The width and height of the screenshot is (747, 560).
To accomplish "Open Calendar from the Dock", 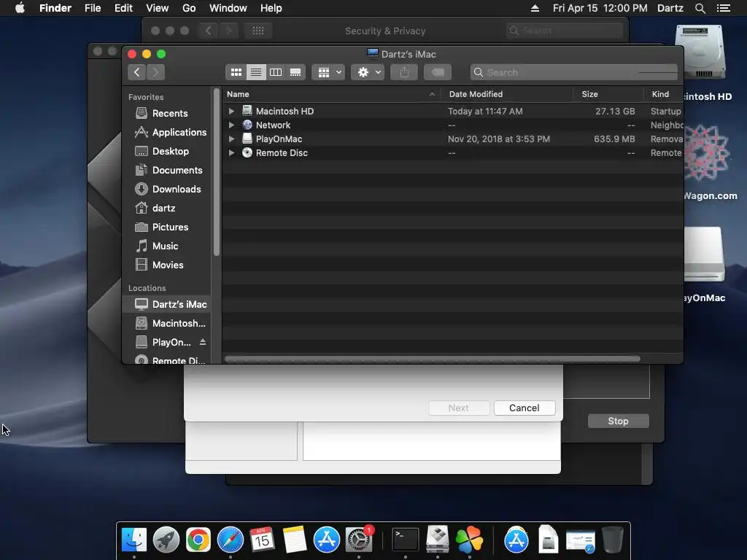I will pos(262,540).
